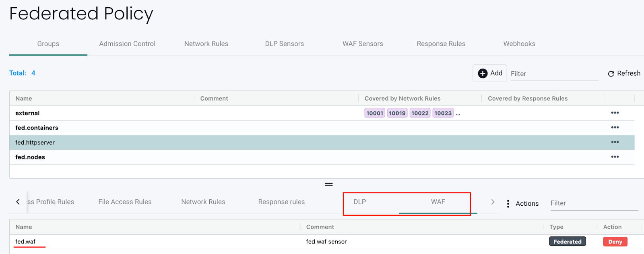The image size is (644, 254).
Task: Focus the top groups Filter field
Action: pyautogui.click(x=554, y=74)
